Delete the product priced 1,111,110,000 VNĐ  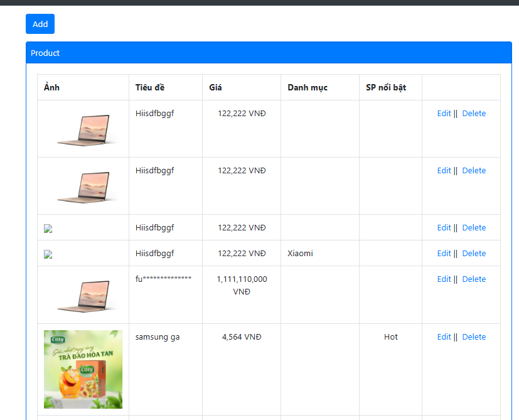pyautogui.click(x=474, y=279)
